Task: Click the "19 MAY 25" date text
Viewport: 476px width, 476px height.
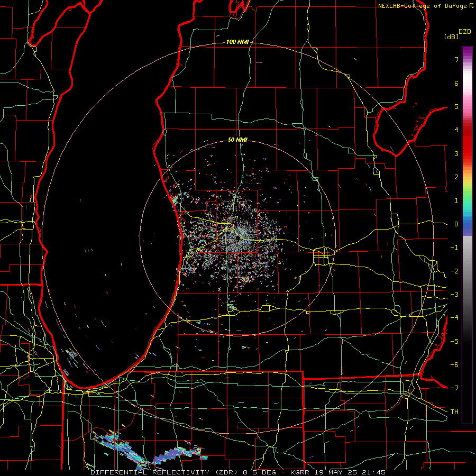Action: point(336,472)
